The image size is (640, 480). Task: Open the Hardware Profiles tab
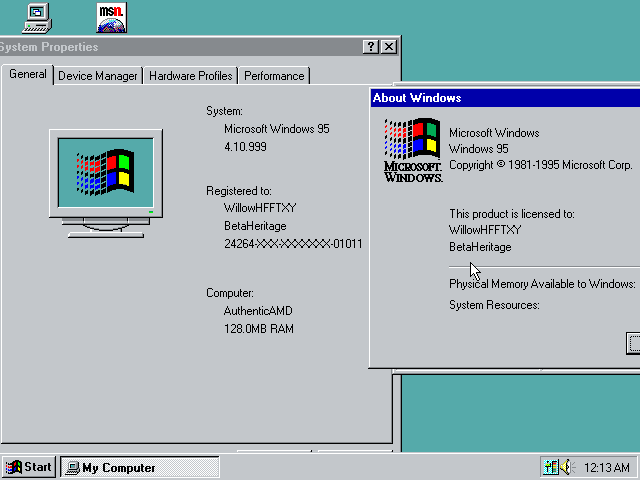pos(191,76)
